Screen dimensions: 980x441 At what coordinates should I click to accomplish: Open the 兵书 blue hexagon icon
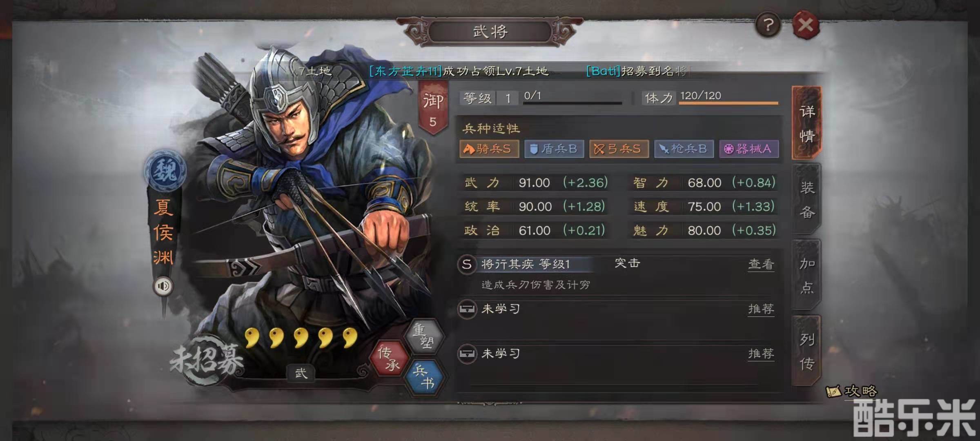coord(423,377)
